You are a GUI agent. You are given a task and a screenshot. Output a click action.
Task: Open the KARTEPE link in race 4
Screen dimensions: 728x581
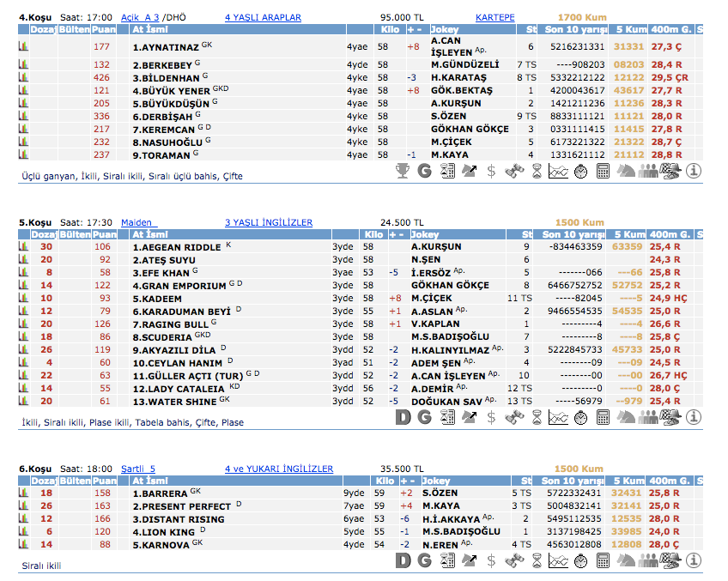494,17
